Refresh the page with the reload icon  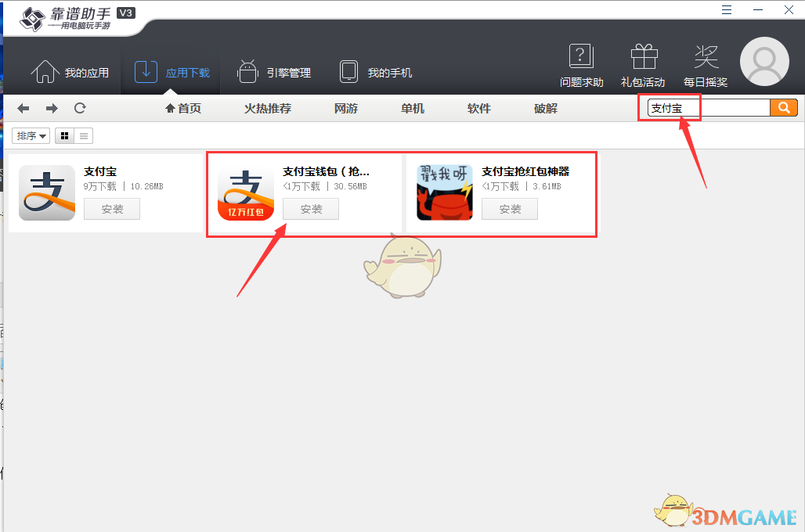(x=80, y=108)
